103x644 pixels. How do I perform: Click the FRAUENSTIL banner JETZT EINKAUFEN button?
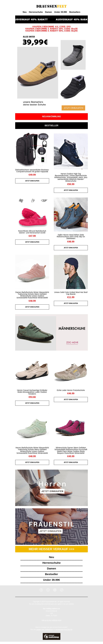point(50,531)
